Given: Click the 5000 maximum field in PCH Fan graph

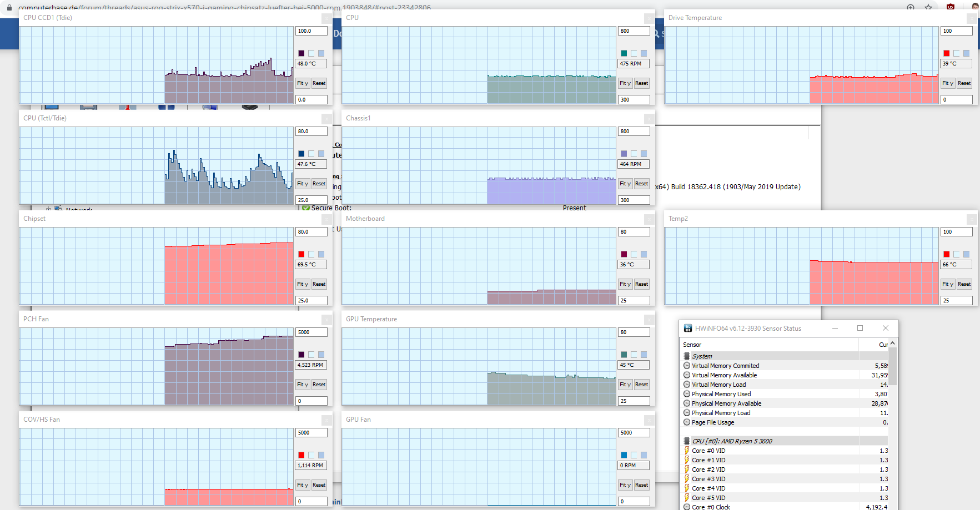Looking at the screenshot, I should (311, 332).
